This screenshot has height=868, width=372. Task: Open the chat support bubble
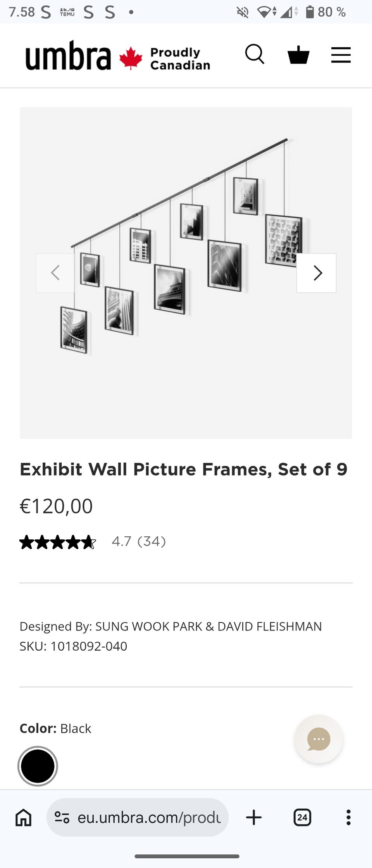tap(319, 739)
